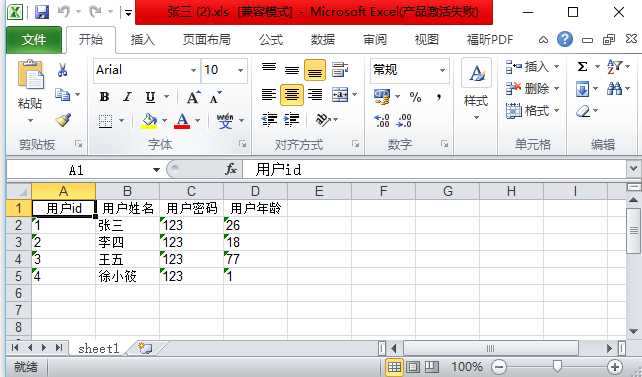Switch to the 页面布局 tab
Screen dimensions: 642x377
(x=207, y=40)
